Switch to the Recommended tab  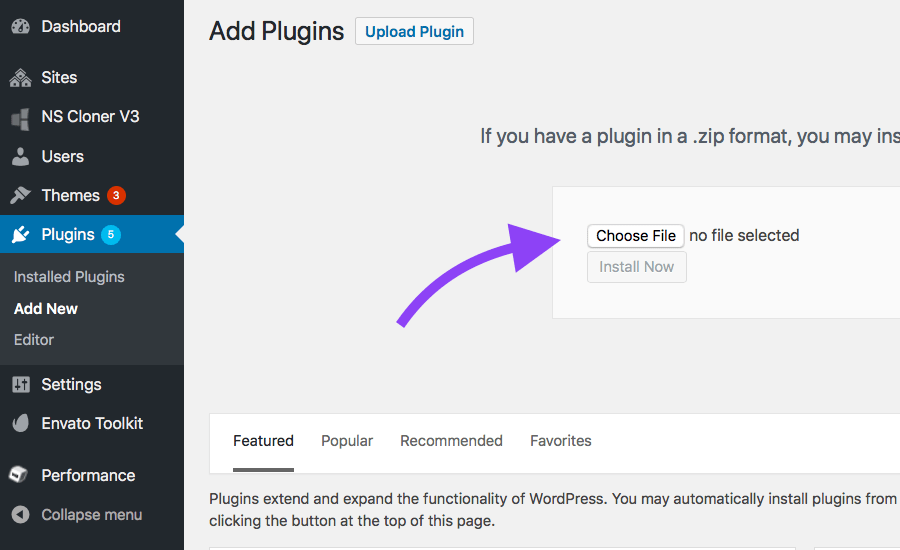(x=451, y=441)
